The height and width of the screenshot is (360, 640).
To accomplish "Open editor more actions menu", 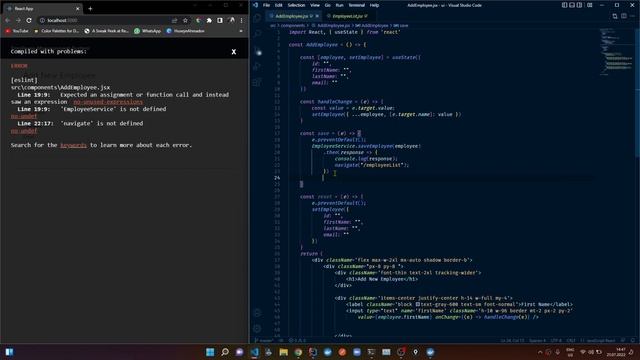I will pos(633,16).
